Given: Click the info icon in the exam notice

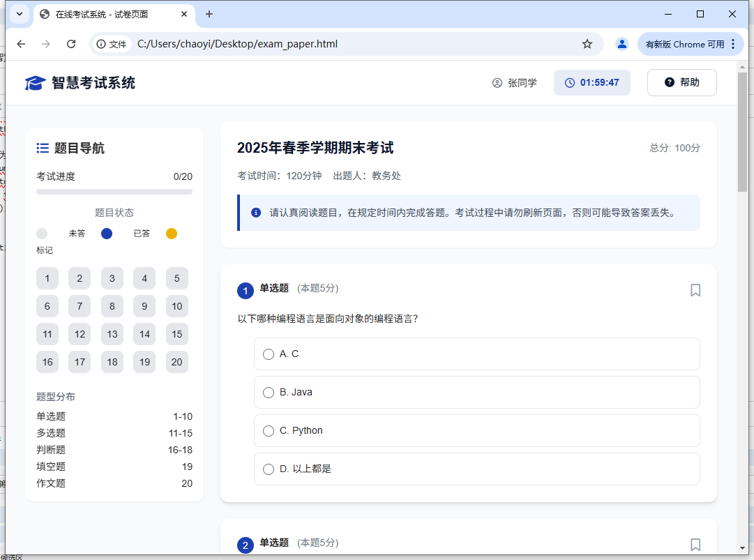Looking at the screenshot, I should pyautogui.click(x=256, y=213).
